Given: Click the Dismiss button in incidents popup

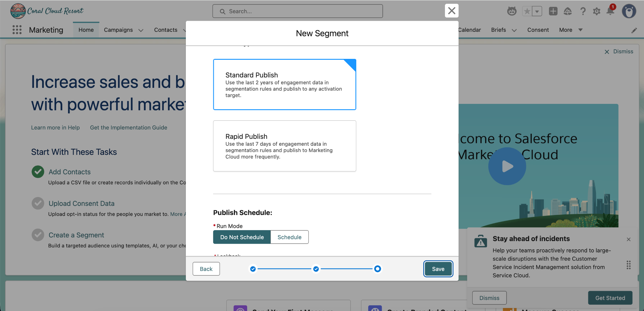Looking at the screenshot, I should coord(489,298).
